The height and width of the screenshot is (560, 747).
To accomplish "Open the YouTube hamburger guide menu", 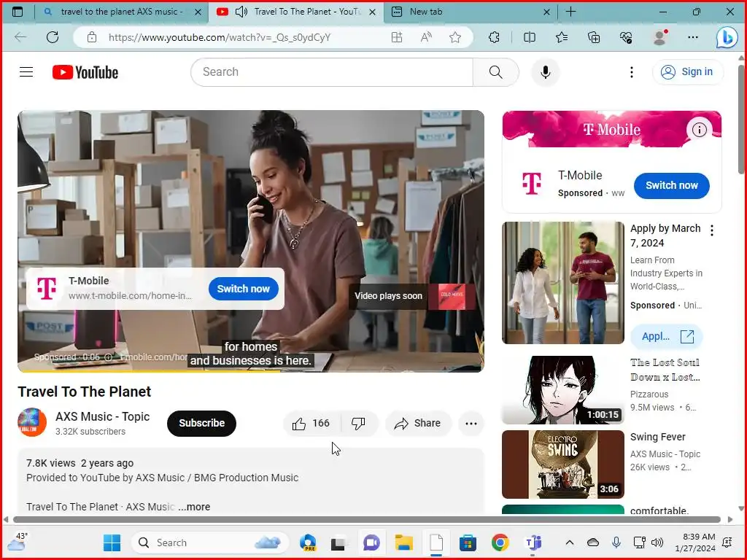I will pyautogui.click(x=26, y=72).
